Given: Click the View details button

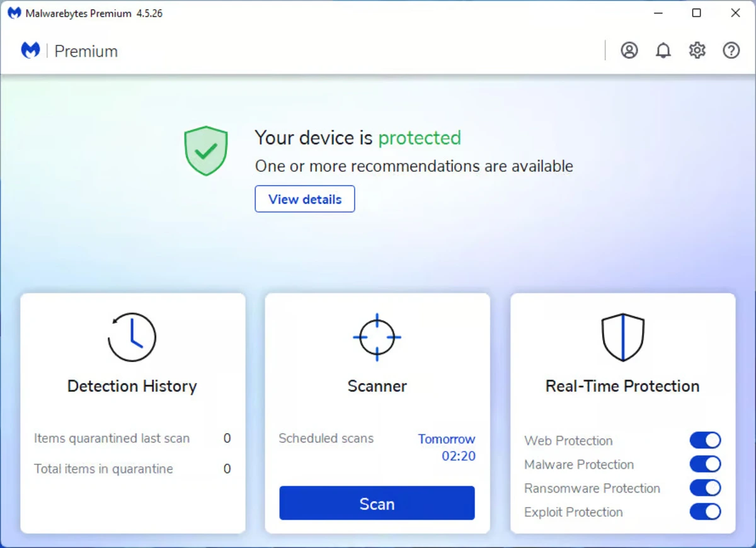Looking at the screenshot, I should [x=305, y=199].
